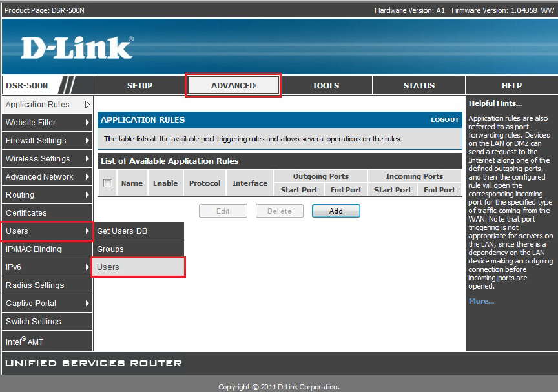Open the SETUP tab
This screenshot has height=392, width=558.
[140, 85]
